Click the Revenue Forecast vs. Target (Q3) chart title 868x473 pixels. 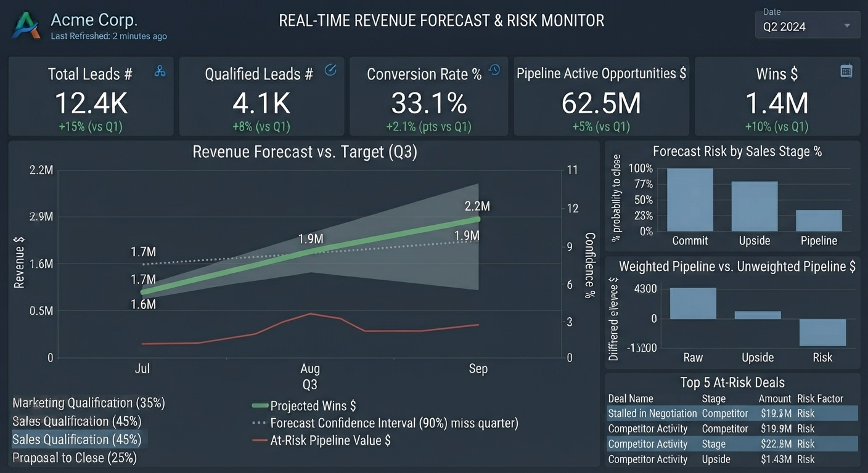(x=305, y=152)
